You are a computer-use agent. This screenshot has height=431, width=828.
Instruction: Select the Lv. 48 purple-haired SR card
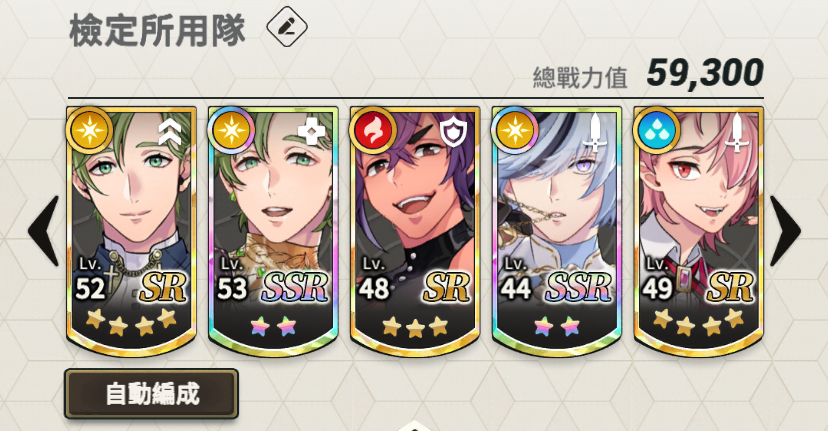pyautogui.click(x=415, y=231)
